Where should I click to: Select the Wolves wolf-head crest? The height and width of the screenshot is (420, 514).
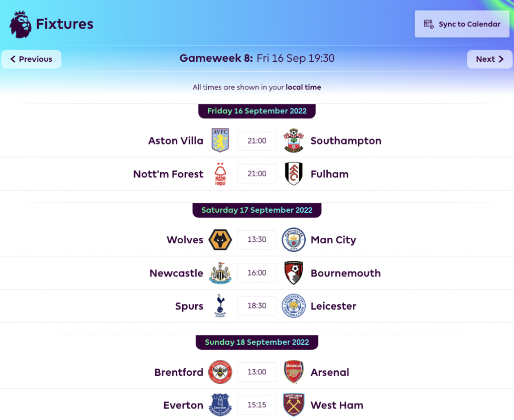pyautogui.click(x=219, y=240)
